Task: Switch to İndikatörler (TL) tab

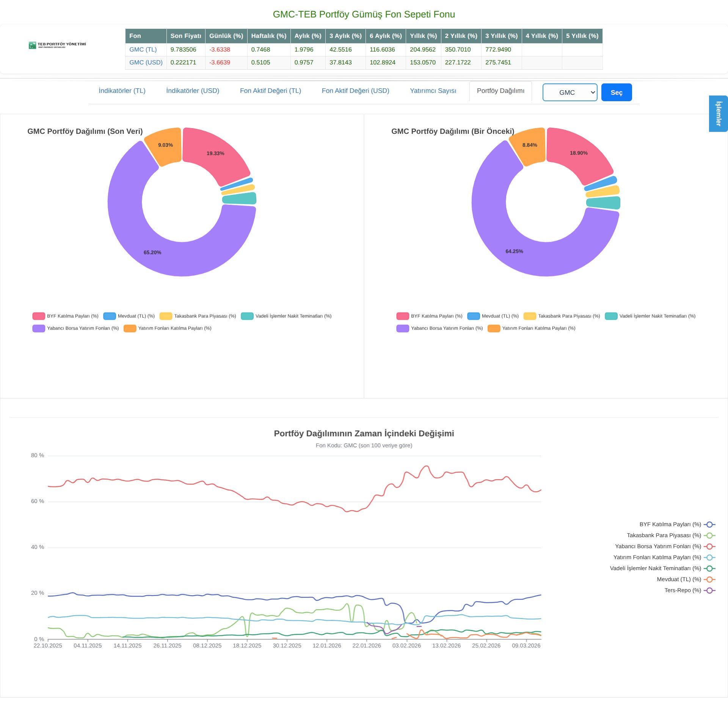Action: tap(122, 91)
